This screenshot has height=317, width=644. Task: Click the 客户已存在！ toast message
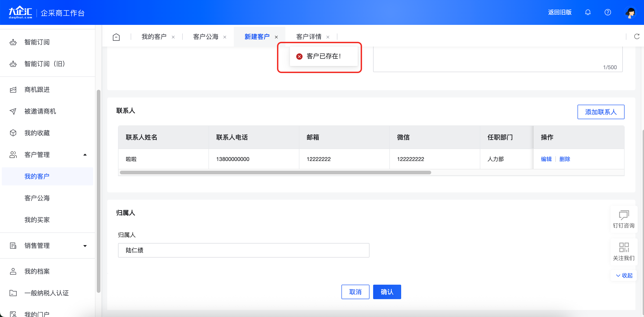324,57
